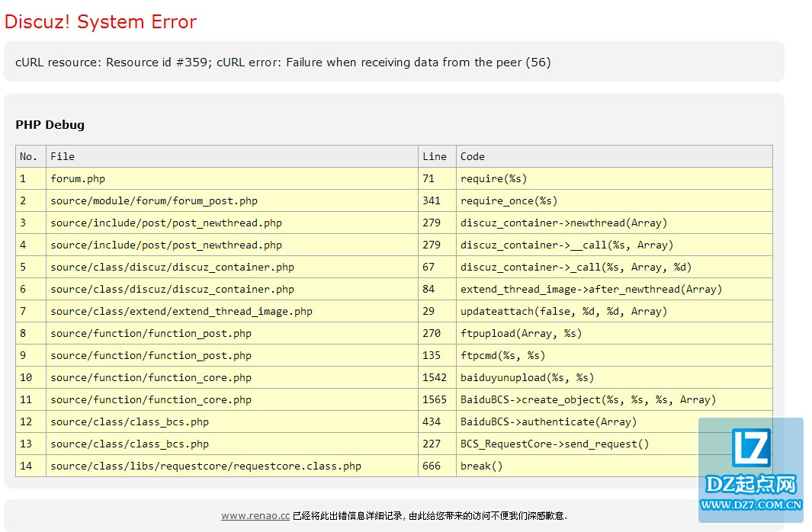Click line number 67
812x532 pixels.
428,268
